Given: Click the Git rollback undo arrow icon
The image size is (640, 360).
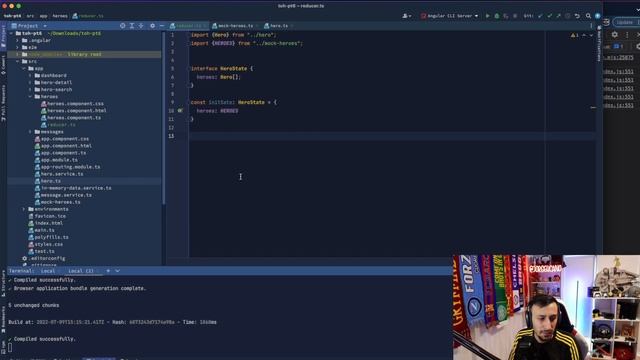Looking at the screenshot, I should click(577, 16).
